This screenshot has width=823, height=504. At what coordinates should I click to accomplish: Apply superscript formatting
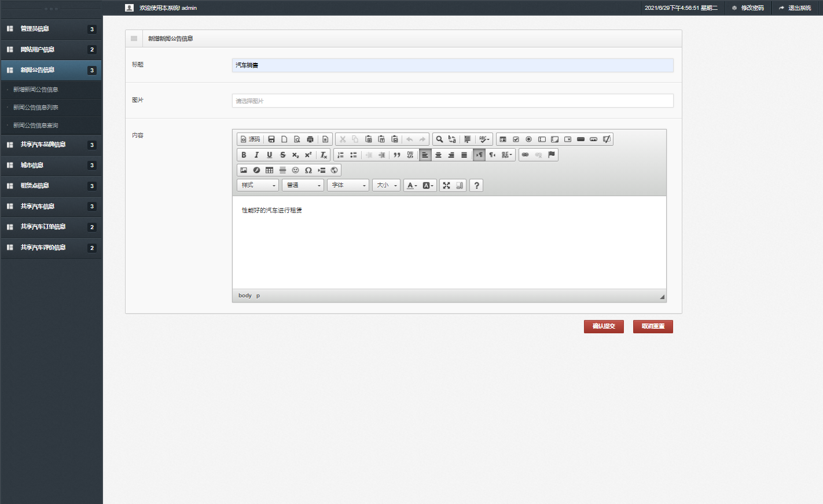coord(308,155)
